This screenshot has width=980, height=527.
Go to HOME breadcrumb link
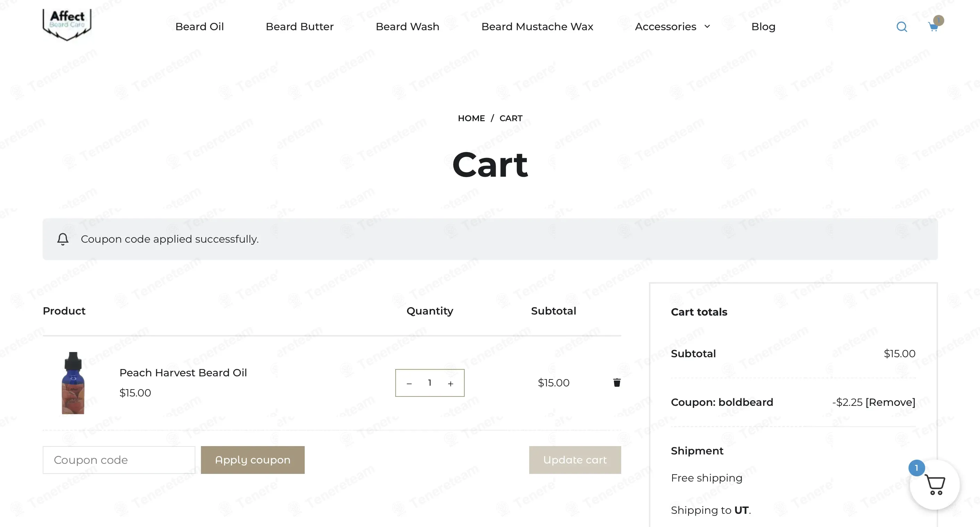pyautogui.click(x=471, y=118)
